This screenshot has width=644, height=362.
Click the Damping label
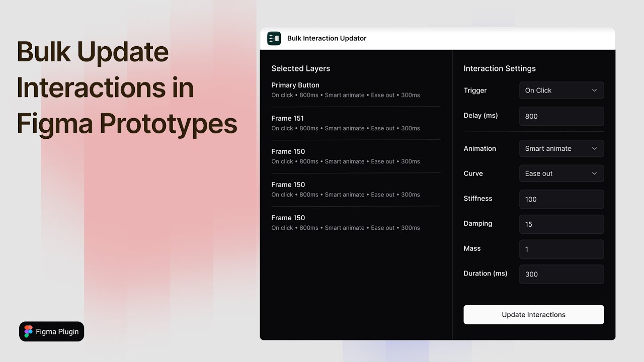pos(478,223)
